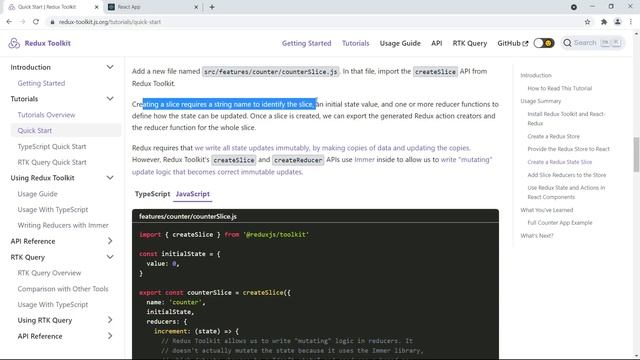Click the Immer link in paragraph
This screenshot has height=360, width=640.
tap(364, 160)
